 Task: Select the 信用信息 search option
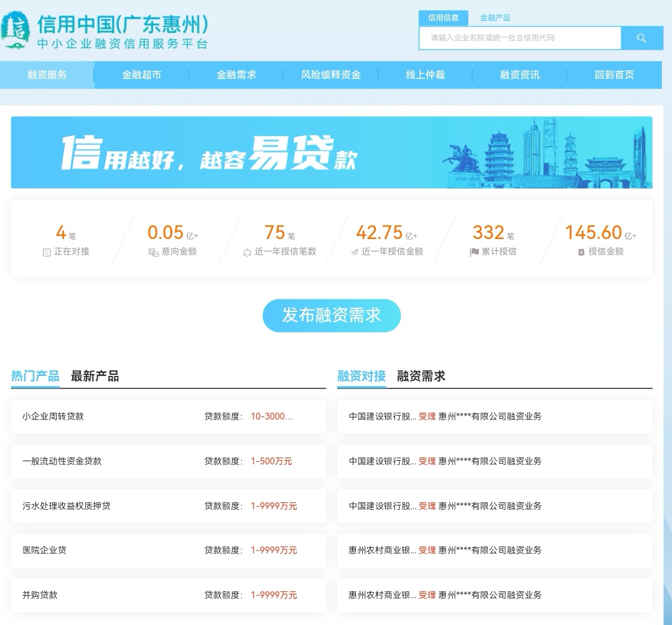coord(444,17)
